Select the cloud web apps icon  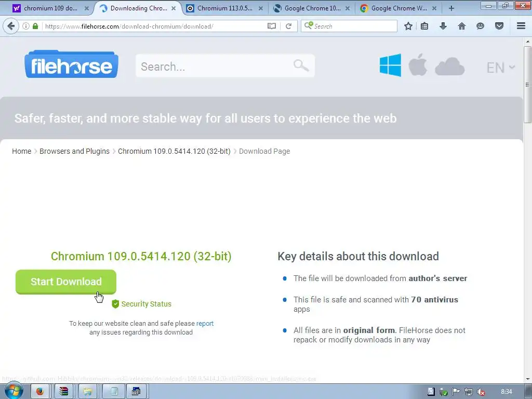(x=449, y=66)
